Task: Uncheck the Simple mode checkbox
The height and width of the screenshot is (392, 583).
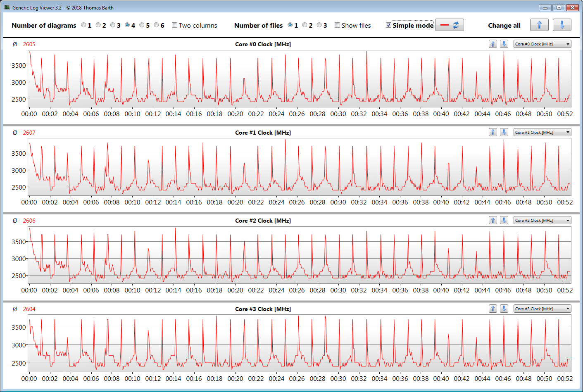Action: [388, 25]
